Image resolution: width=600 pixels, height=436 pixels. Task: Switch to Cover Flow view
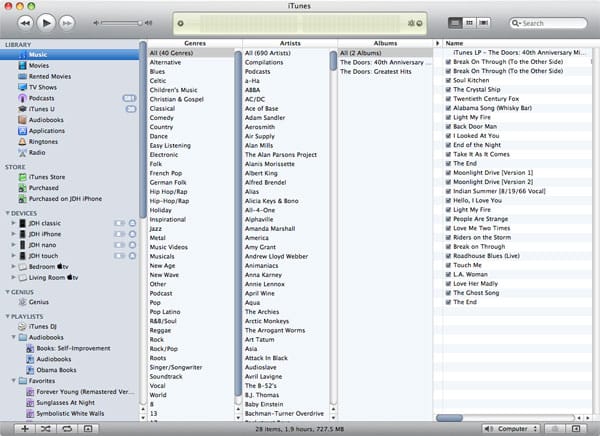(483, 23)
